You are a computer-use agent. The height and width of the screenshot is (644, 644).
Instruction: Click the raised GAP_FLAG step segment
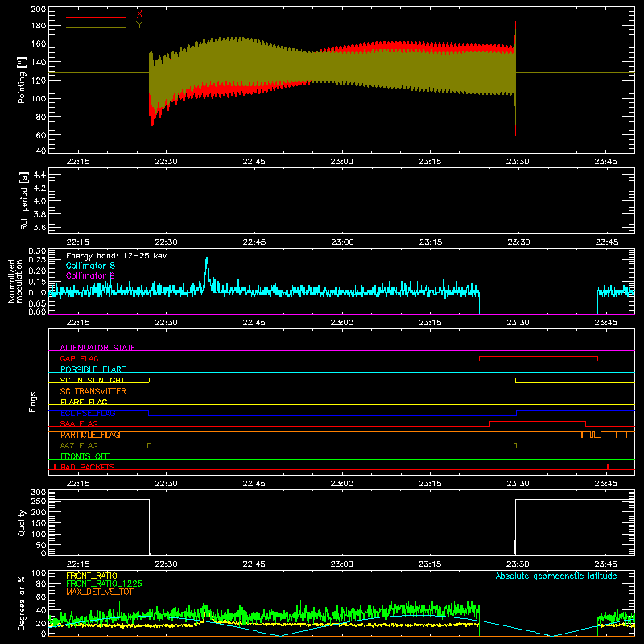539,357
